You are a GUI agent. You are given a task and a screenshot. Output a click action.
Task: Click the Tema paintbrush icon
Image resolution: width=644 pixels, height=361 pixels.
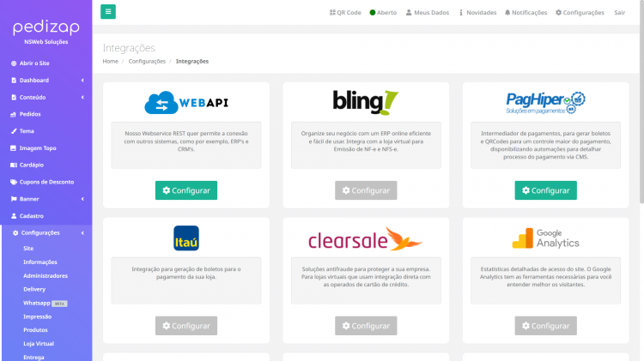coord(14,131)
